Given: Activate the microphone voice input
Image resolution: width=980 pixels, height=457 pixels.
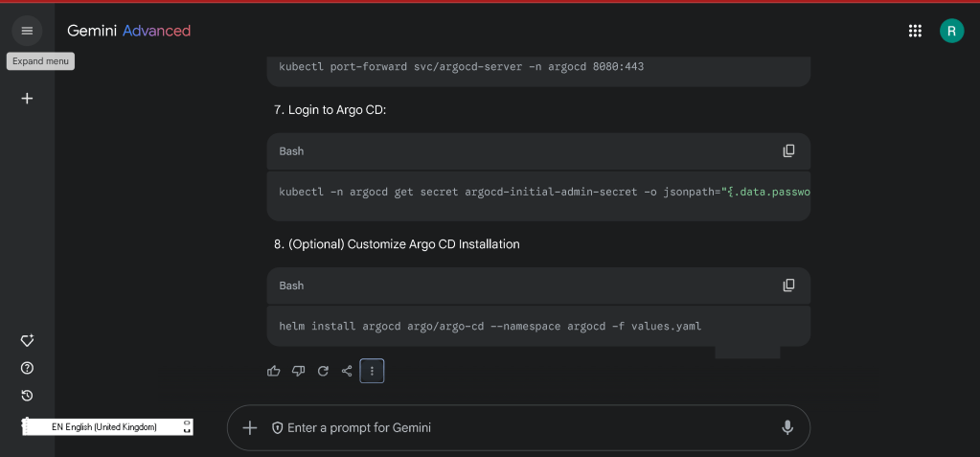Looking at the screenshot, I should (787, 427).
